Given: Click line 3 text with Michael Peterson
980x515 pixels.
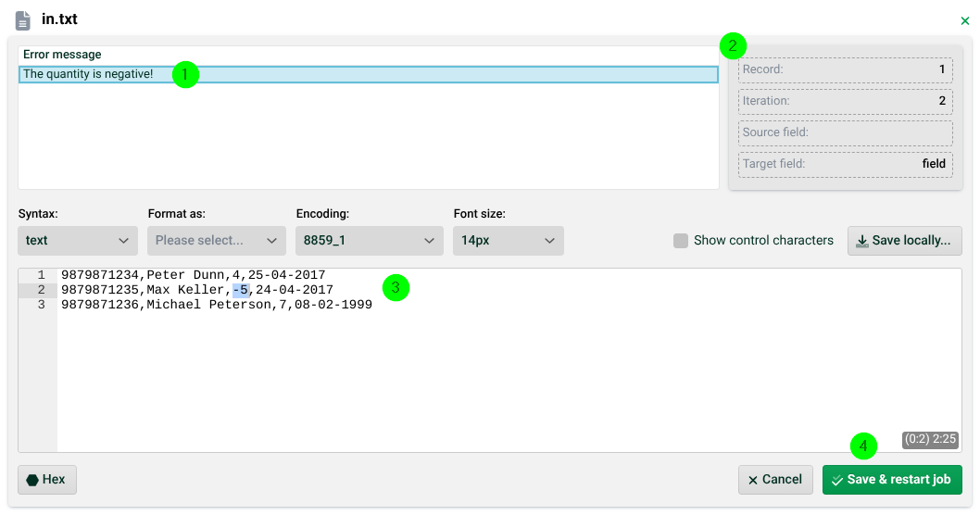Looking at the screenshot, I should point(216,305).
